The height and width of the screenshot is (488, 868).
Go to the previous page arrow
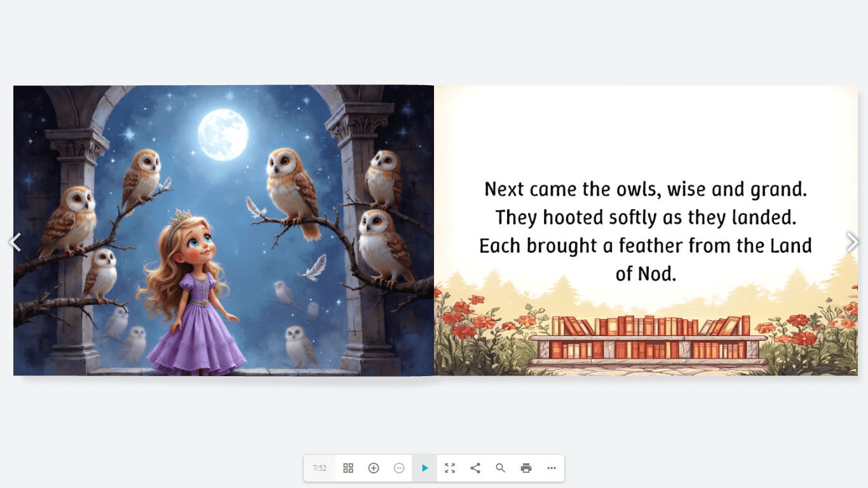(x=15, y=242)
